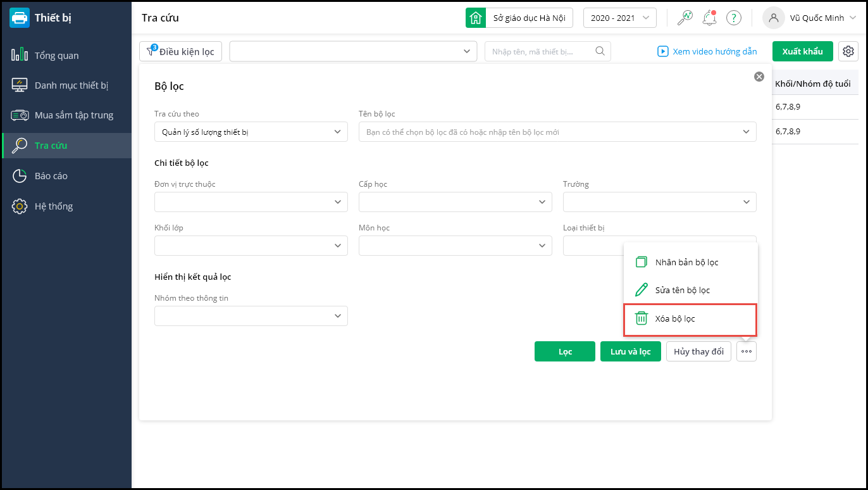Go to Danh mục thiết bị in sidebar
868x490 pixels.
pyautogui.click(x=71, y=85)
